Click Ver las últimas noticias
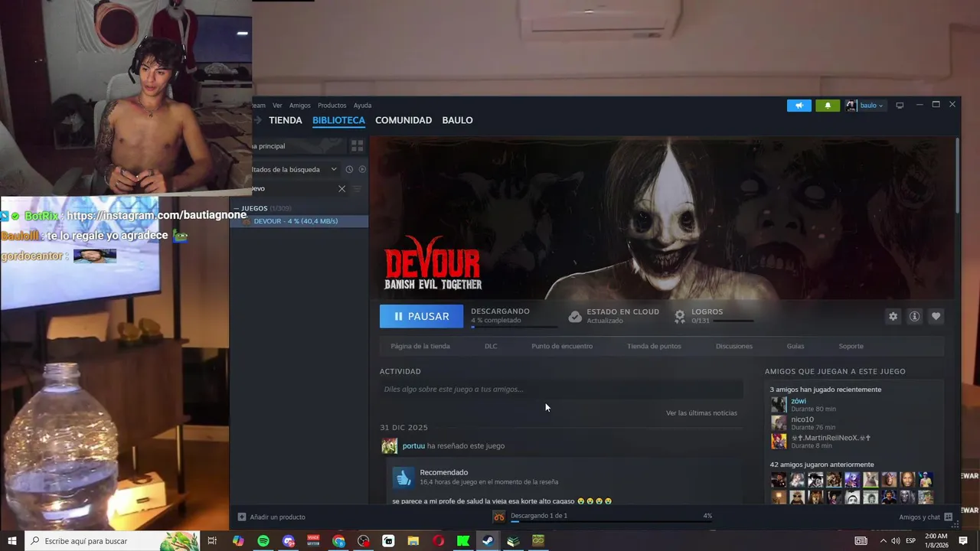The image size is (980, 551). (701, 412)
